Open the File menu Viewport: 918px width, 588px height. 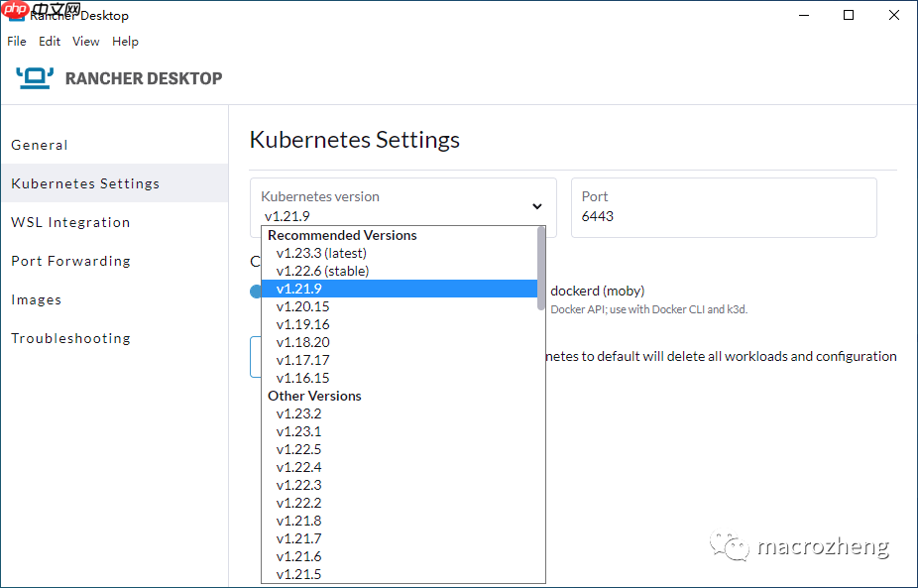pyautogui.click(x=17, y=42)
